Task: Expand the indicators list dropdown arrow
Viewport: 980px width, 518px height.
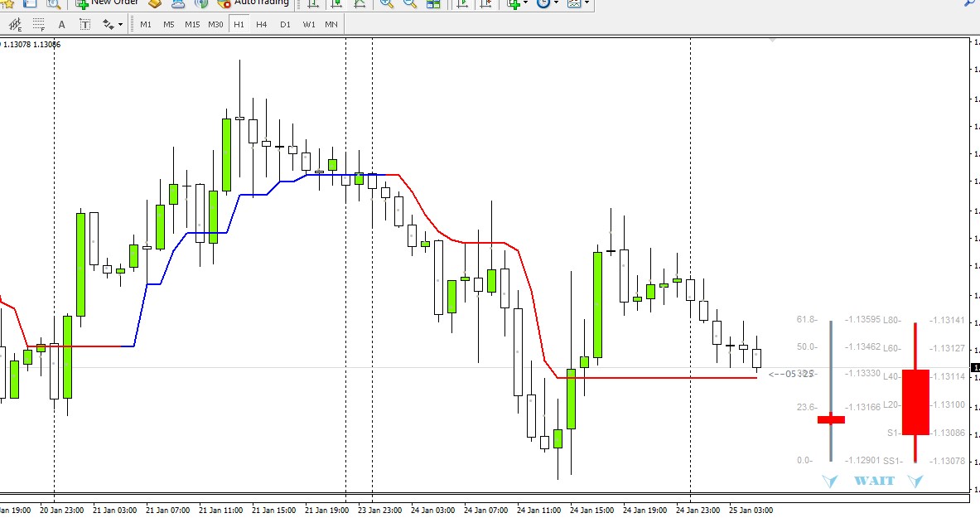Action: (x=525, y=3)
